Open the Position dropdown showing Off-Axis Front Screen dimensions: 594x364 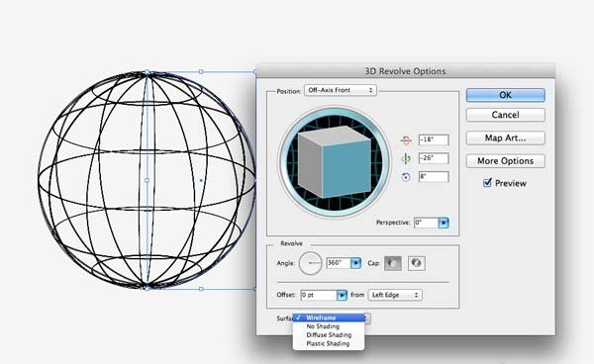tap(341, 90)
